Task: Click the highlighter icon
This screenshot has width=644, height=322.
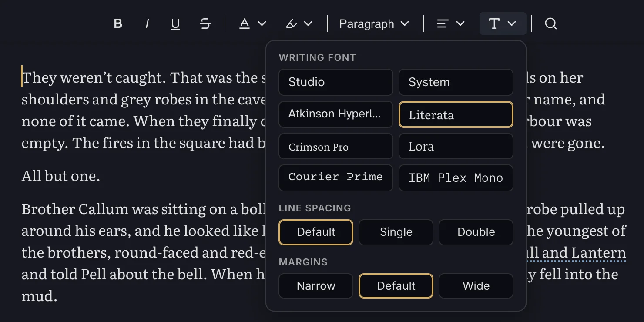Action: point(291,23)
